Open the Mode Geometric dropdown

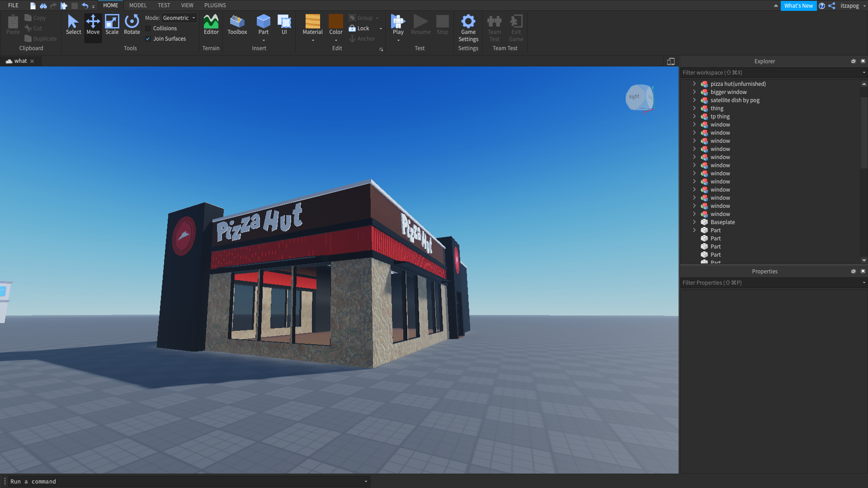(x=179, y=18)
